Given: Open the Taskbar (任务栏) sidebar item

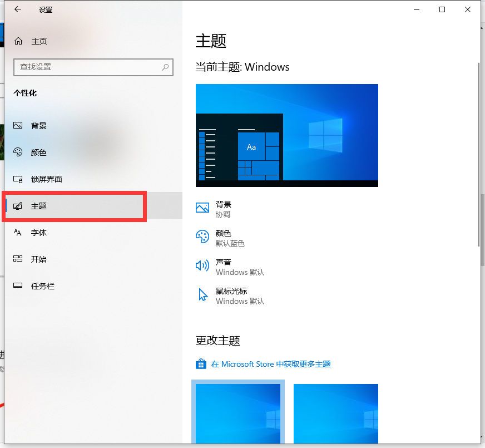Looking at the screenshot, I should (x=42, y=286).
